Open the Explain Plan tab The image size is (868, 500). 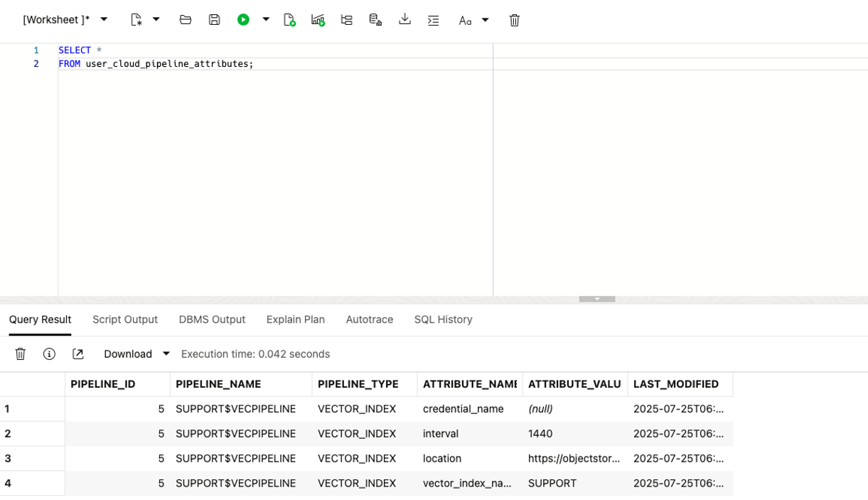296,319
